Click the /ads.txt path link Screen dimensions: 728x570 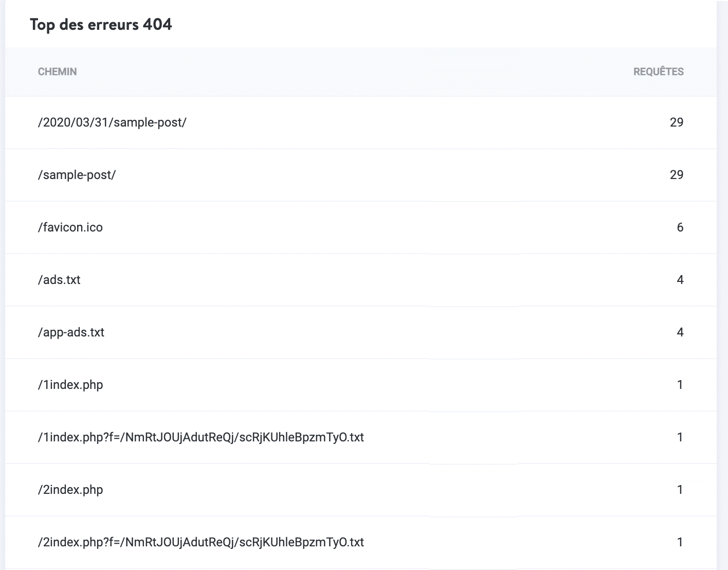(x=59, y=280)
